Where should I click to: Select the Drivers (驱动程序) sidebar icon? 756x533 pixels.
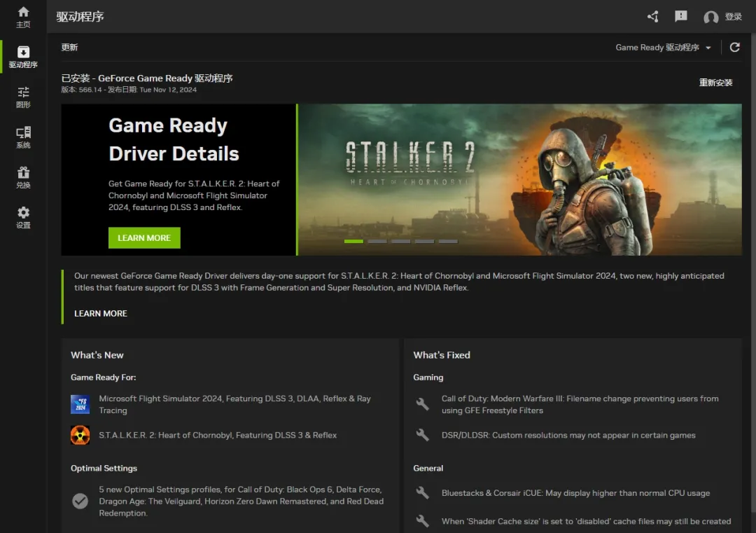23,53
